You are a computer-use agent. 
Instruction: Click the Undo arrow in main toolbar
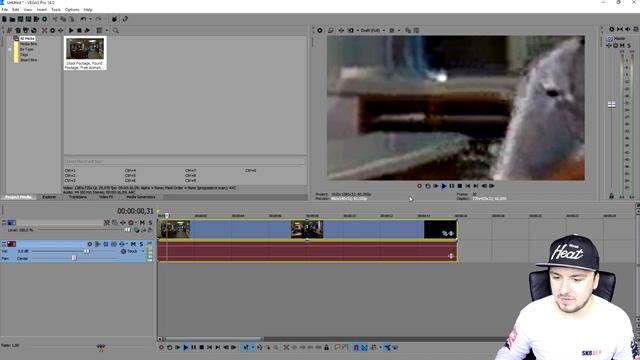83,19
